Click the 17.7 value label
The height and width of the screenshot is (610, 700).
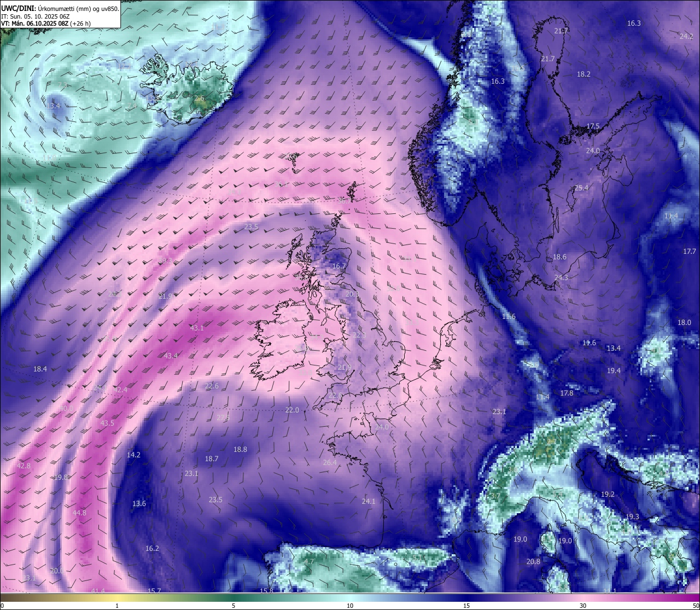[x=690, y=252]
